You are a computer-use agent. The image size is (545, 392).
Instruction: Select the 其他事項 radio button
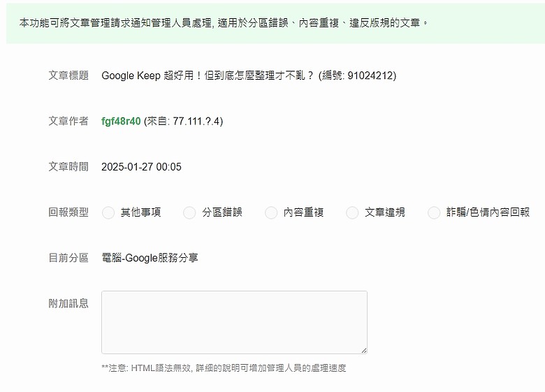[x=108, y=212]
